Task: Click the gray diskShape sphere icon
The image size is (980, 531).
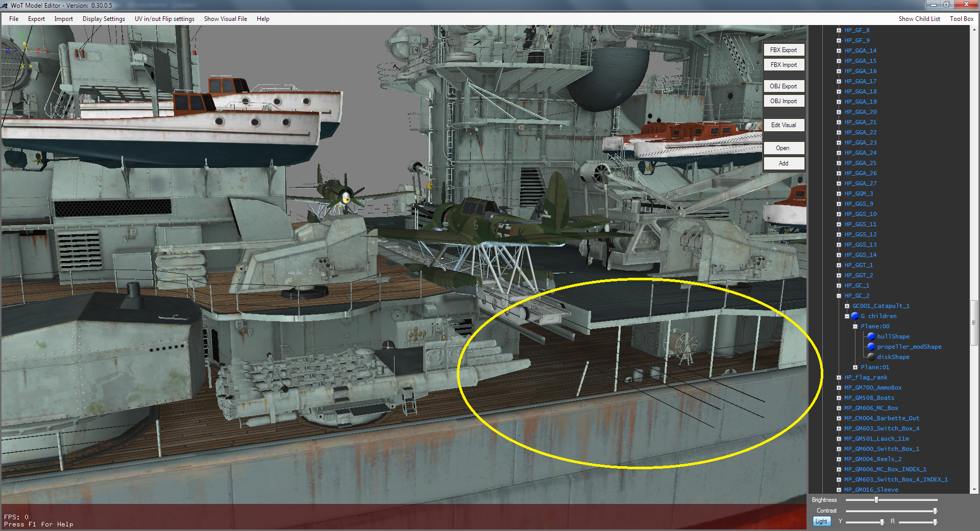Action: [x=871, y=357]
